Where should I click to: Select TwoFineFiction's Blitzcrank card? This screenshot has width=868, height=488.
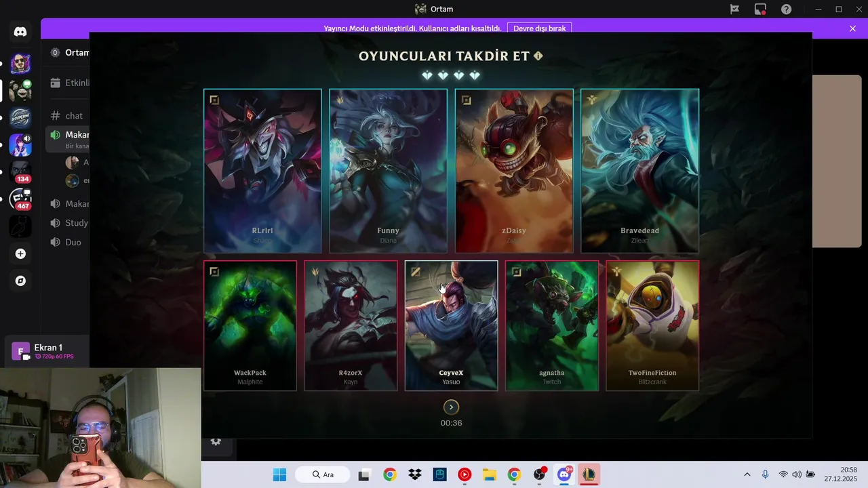pos(652,325)
